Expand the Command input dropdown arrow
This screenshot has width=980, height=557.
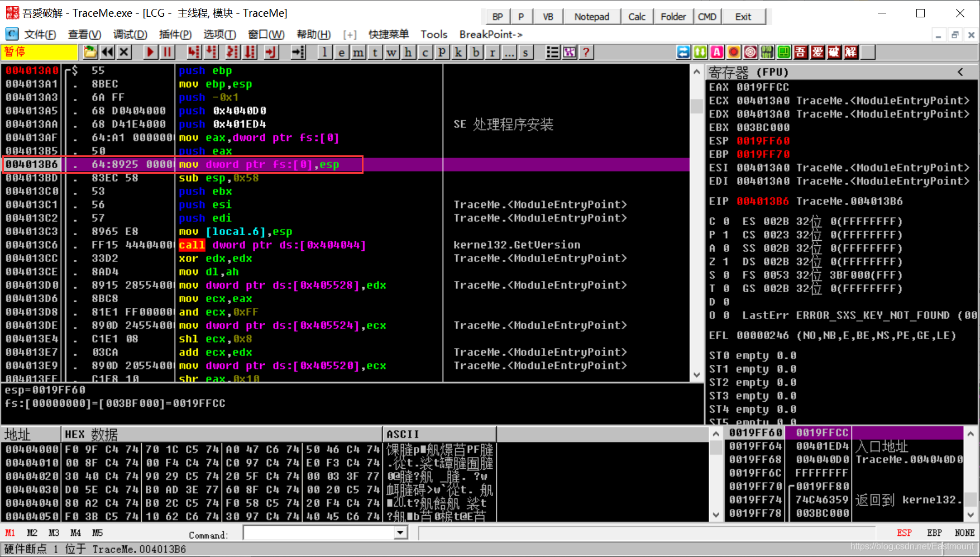[400, 534]
